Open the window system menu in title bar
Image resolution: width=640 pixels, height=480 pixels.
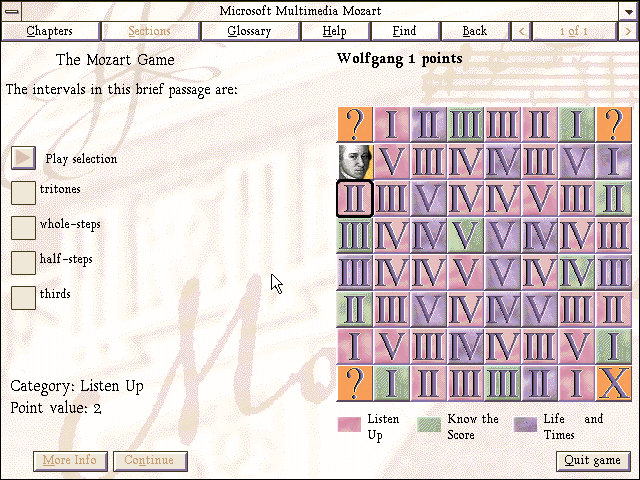point(11,11)
